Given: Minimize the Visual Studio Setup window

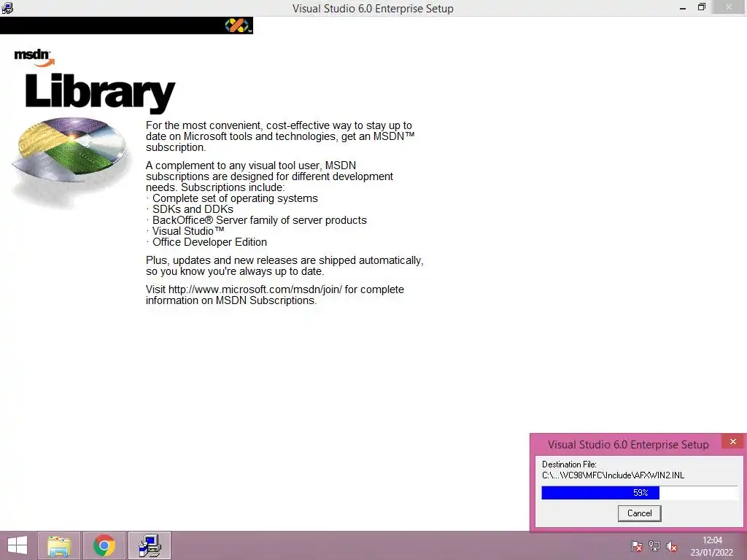Looking at the screenshot, I should (683, 8).
